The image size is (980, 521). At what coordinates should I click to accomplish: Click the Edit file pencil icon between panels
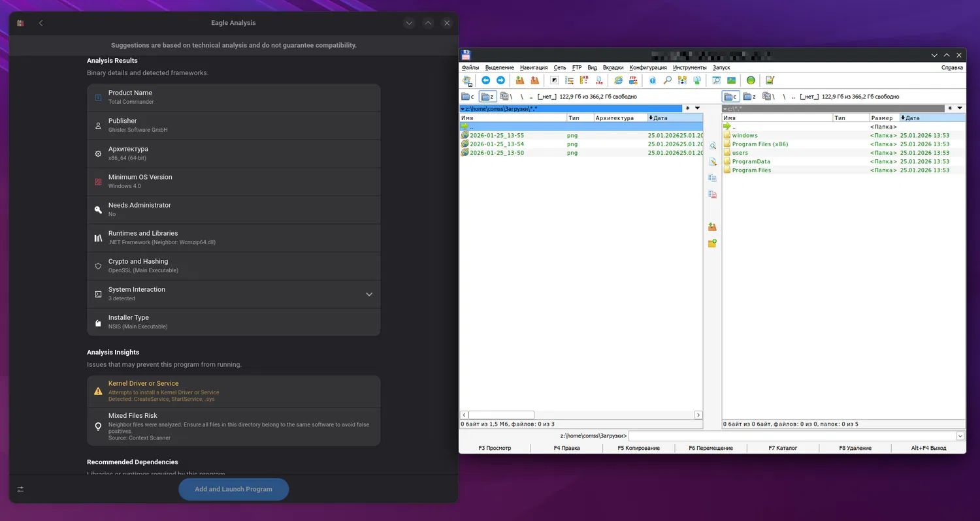tap(712, 162)
